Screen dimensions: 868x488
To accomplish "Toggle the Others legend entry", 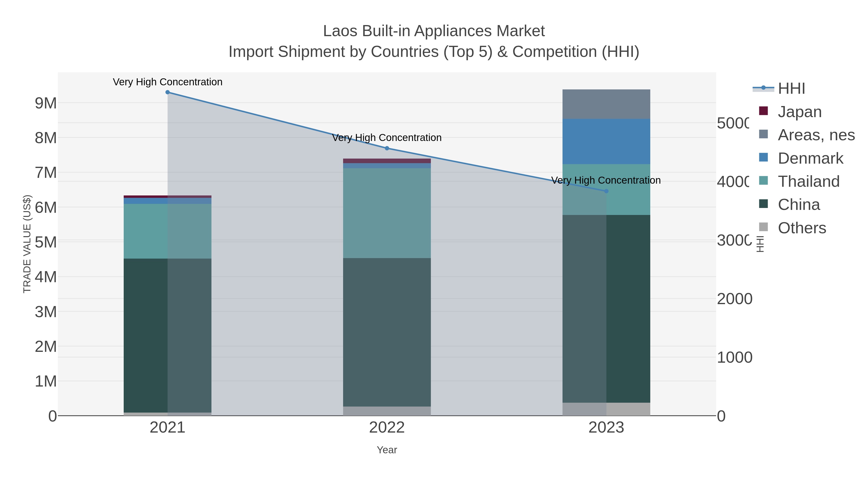I will (792, 228).
